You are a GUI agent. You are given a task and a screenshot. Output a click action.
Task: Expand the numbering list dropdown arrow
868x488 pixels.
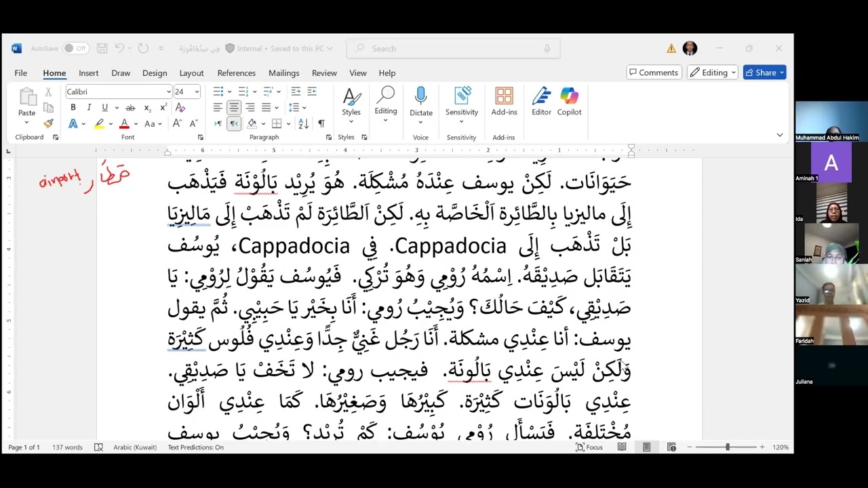[254, 91]
